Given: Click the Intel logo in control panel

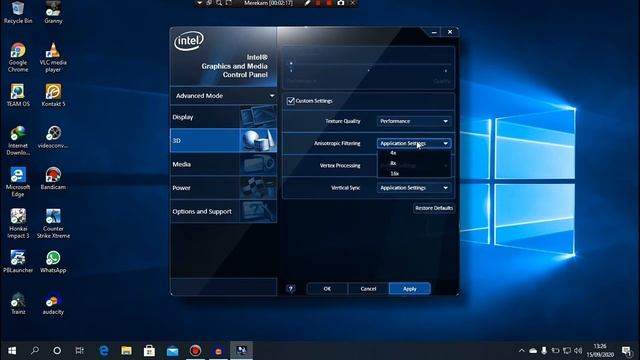Looking at the screenshot, I should 189,41.
